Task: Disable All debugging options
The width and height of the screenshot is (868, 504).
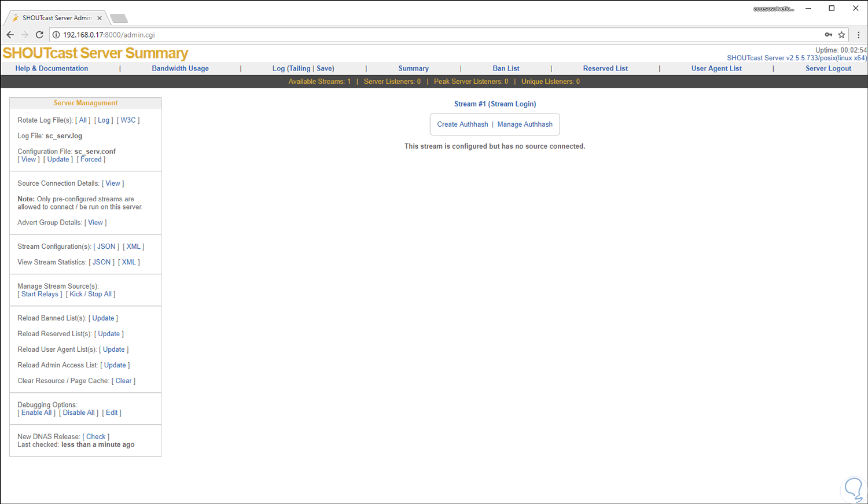Action: (79, 413)
